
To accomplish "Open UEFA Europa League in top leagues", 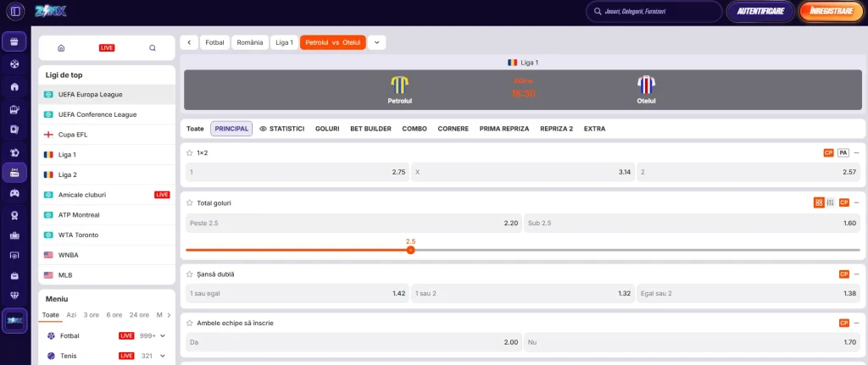I will pos(107,95).
